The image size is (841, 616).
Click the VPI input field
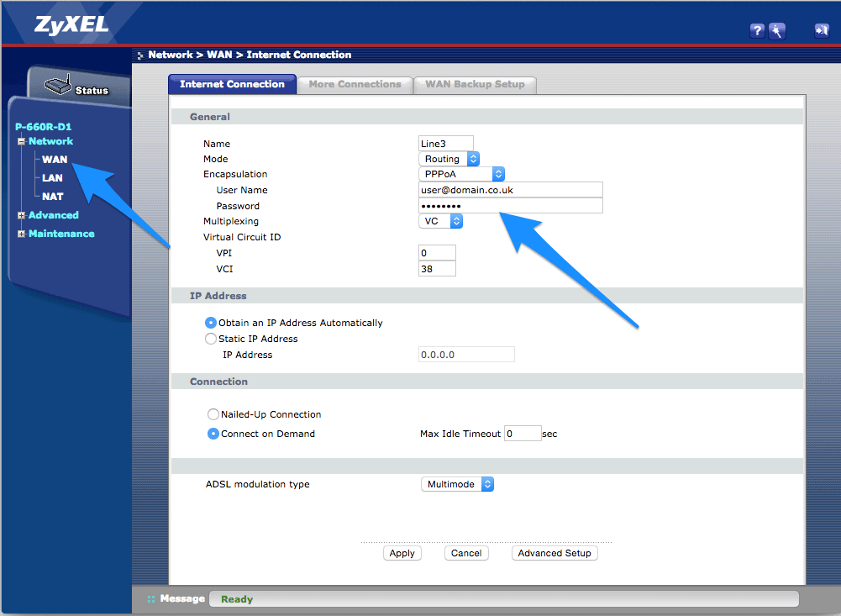point(437,253)
